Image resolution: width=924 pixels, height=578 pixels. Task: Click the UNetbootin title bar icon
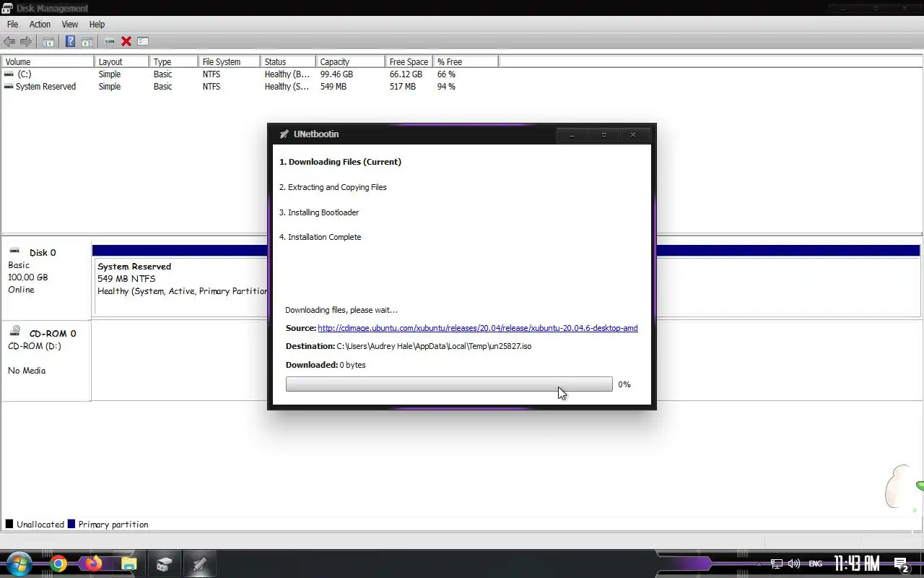[284, 134]
